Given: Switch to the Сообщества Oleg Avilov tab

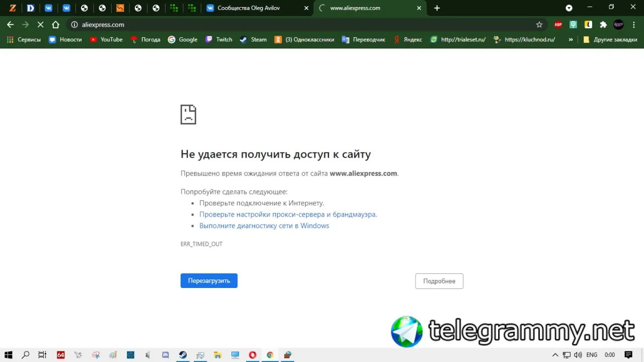Looking at the screenshot, I should (x=257, y=8).
